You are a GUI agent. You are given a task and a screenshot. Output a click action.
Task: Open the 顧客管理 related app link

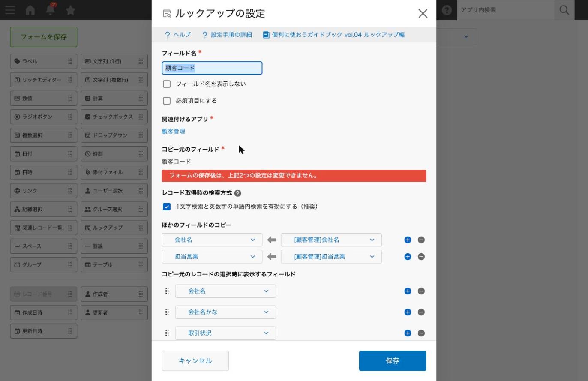pyautogui.click(x=174, y=132)
